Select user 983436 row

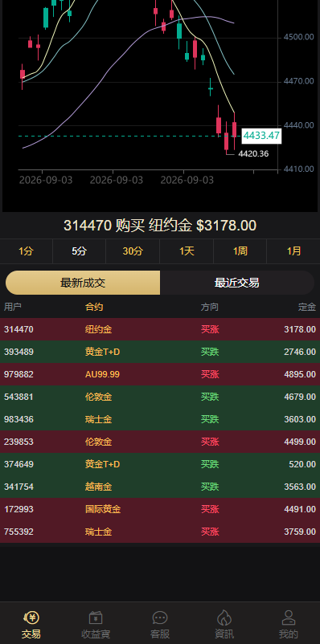160,419
